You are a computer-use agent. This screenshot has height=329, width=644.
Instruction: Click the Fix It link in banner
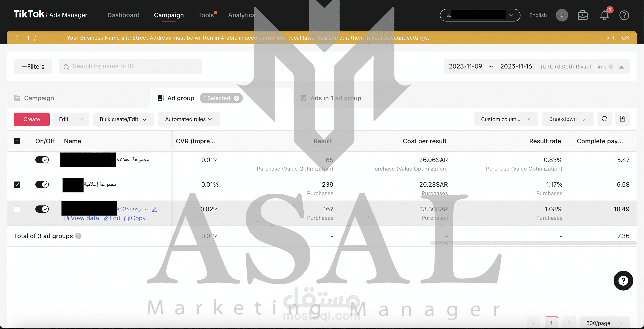pyautogui.click(x=608, y=38)
